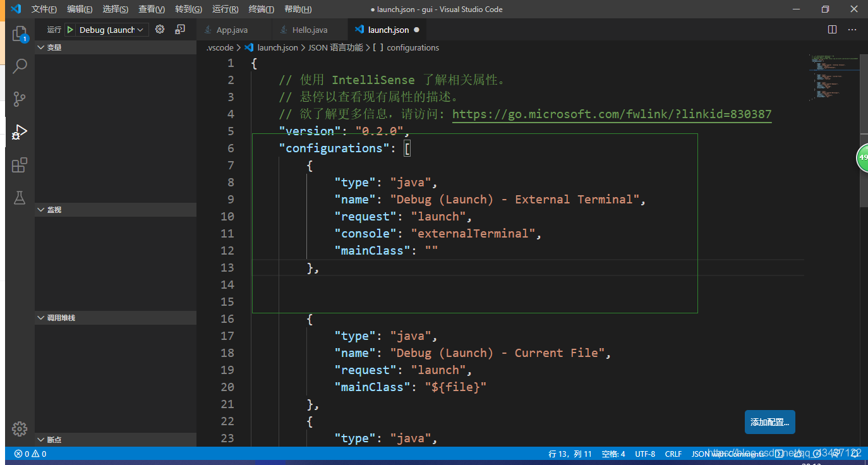Collapse the 变量 (Variables) section
Image resolution: width=868 pixels, height=465 pixels.
(x=116, y=47)
